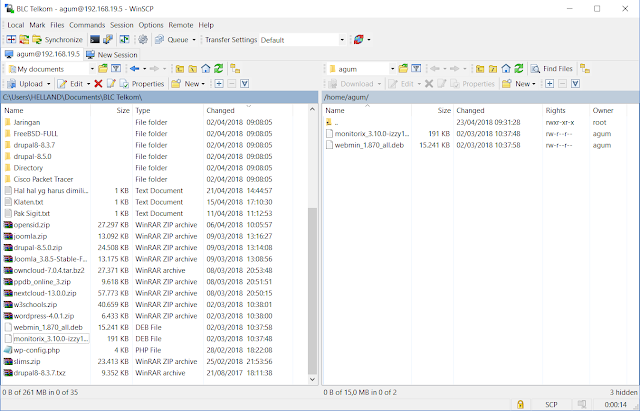Click local panel Filter icon
Image resolution: width=640 pixels, height=411 pixels.
(x=116, y=69)
